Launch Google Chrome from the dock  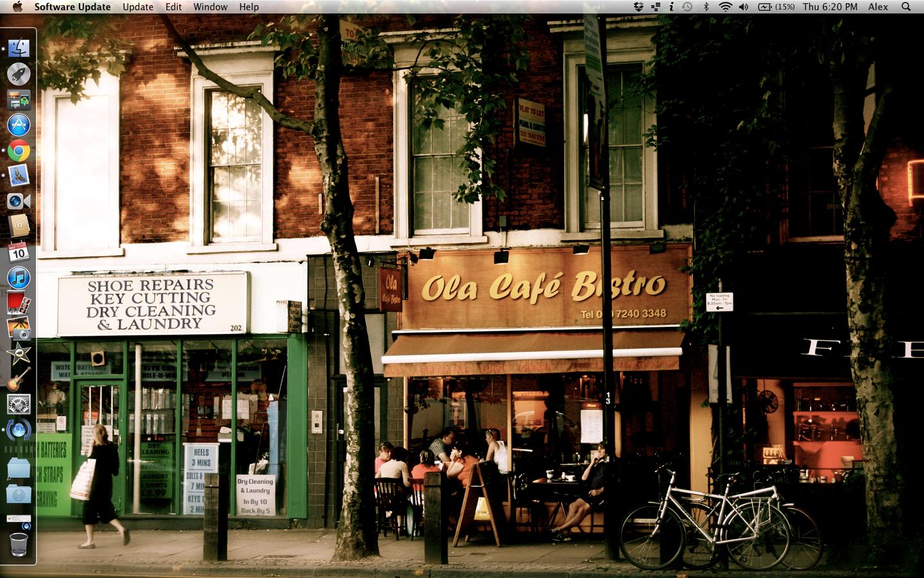[x=19, y=150]
